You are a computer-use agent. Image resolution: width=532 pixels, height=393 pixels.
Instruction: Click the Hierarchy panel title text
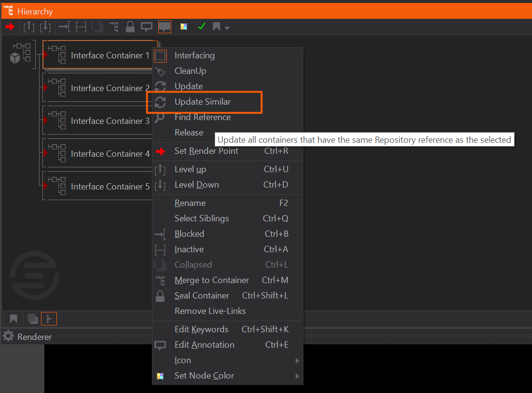(35, 12)
